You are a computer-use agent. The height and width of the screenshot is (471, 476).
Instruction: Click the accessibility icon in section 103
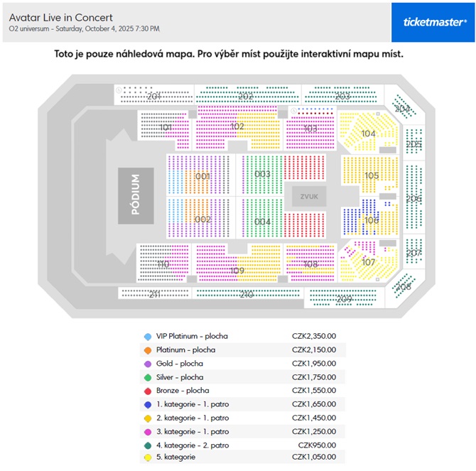[x=293, y=111]
